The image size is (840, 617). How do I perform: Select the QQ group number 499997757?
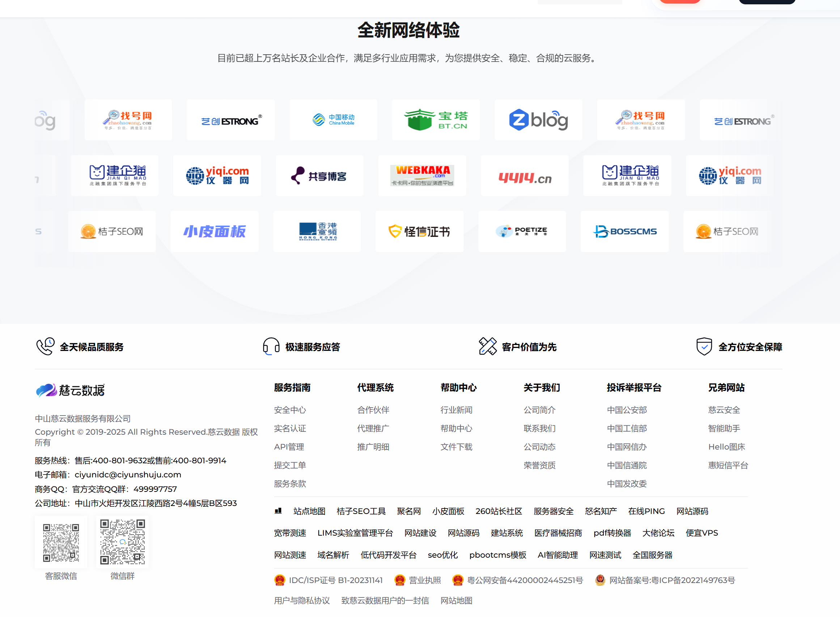pos(156,489)
